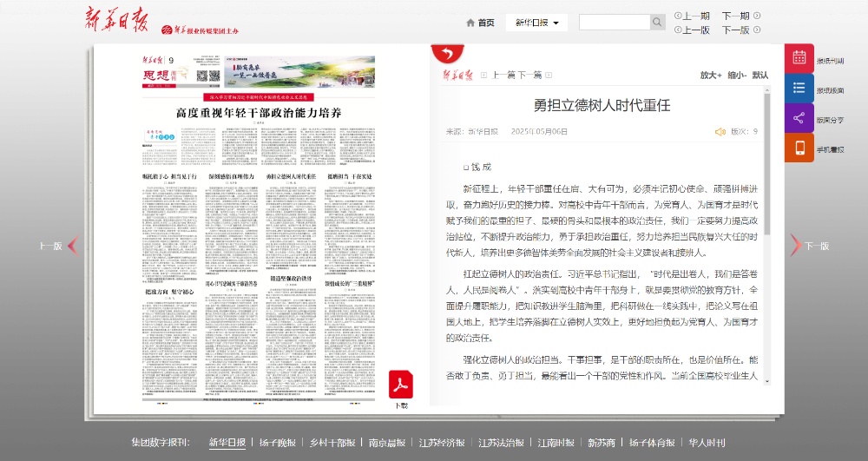Click 缩小- to shrink article text
Viewport: 868px width, 461px height.
coord(736,76)
